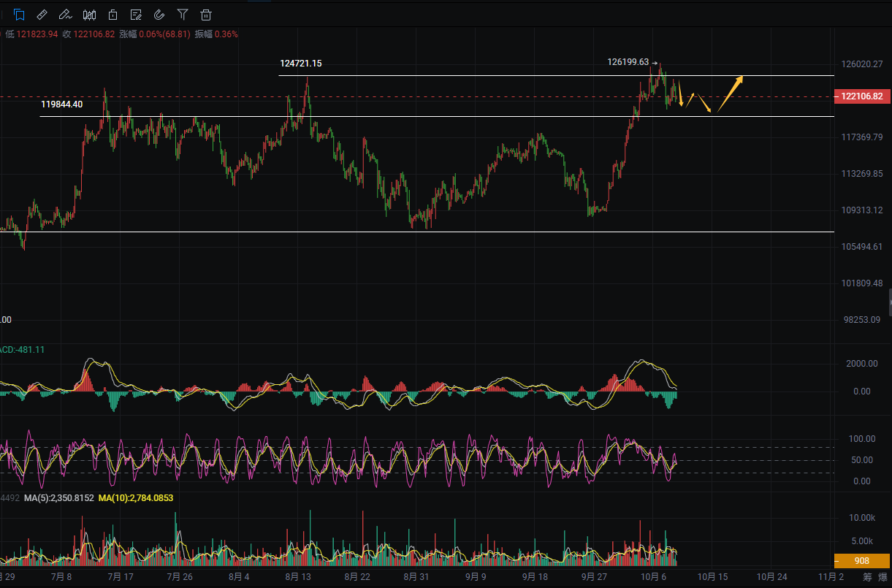Click the current price label 122106.82
The image size is (892, 588).
click(861, 96)
